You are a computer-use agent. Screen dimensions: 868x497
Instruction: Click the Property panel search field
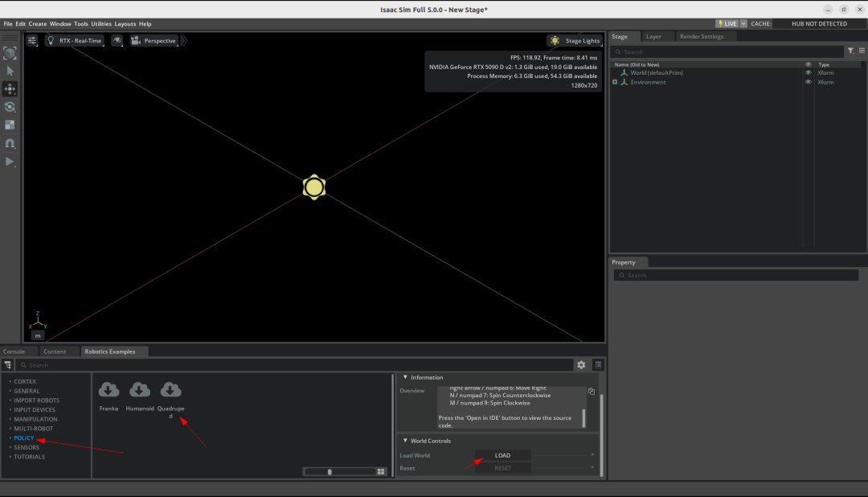pyautogui.click(x=735, y=275)
